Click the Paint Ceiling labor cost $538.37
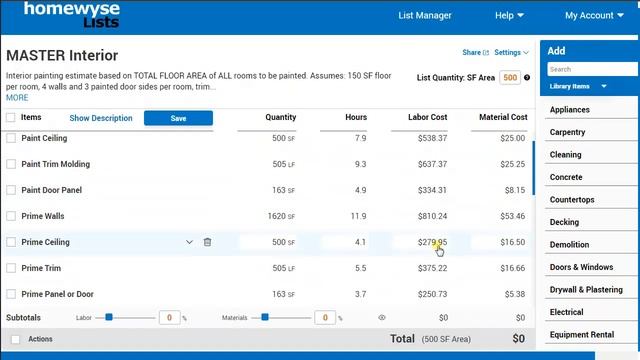 [x=432, y=138]
